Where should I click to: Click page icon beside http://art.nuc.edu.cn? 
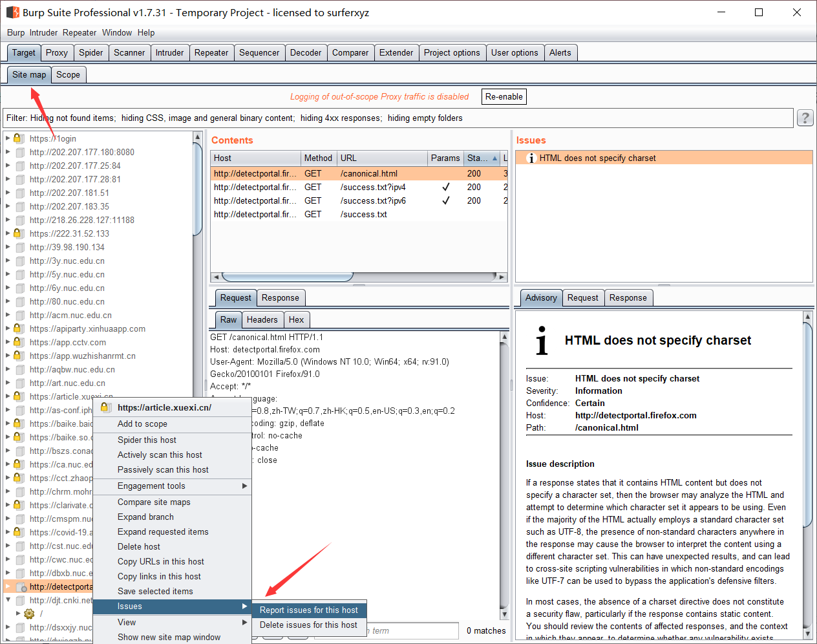(20, 383)
